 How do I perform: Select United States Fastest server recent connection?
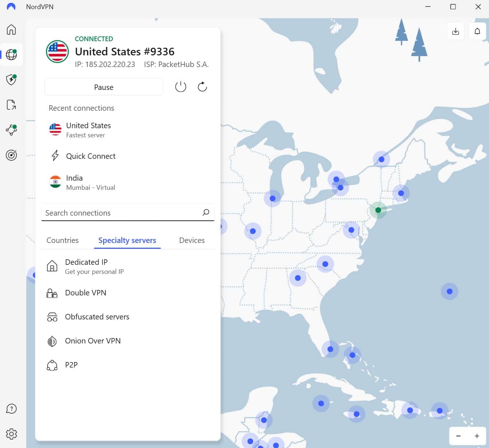pyautogui.click(x=128, y=130)
